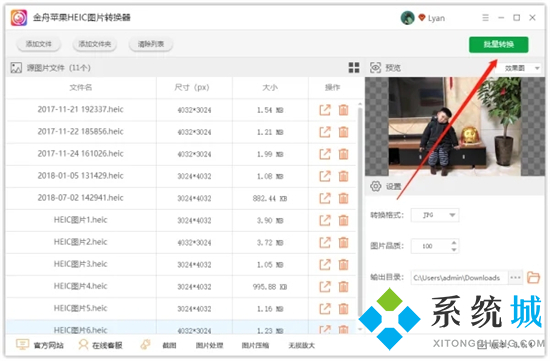Click size value 995.88 KB

pos(270,287)
